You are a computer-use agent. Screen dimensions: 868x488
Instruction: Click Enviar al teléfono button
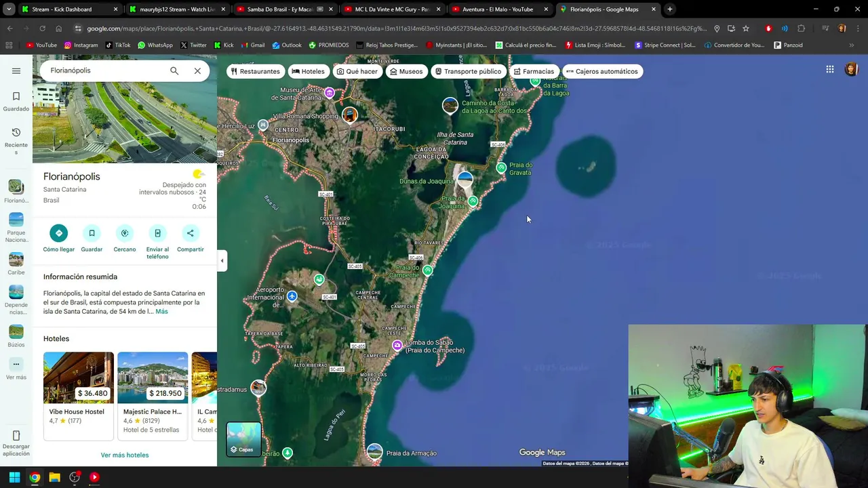click(157, 233)
